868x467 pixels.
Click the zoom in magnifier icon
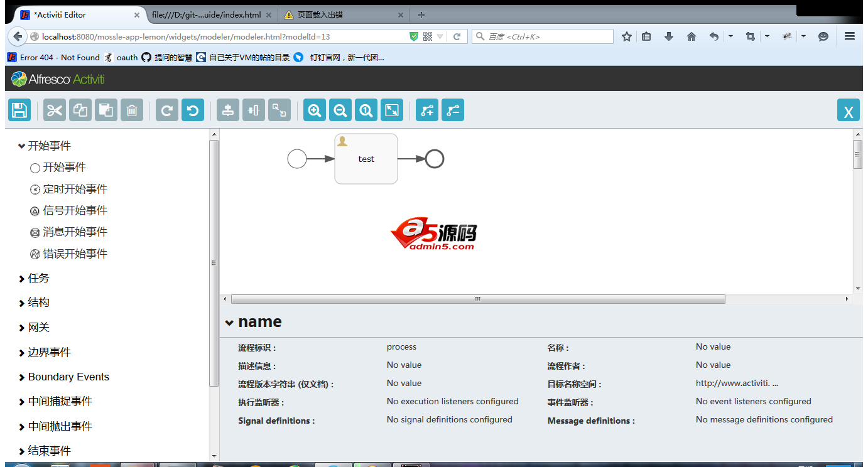(x=315, y=110)
